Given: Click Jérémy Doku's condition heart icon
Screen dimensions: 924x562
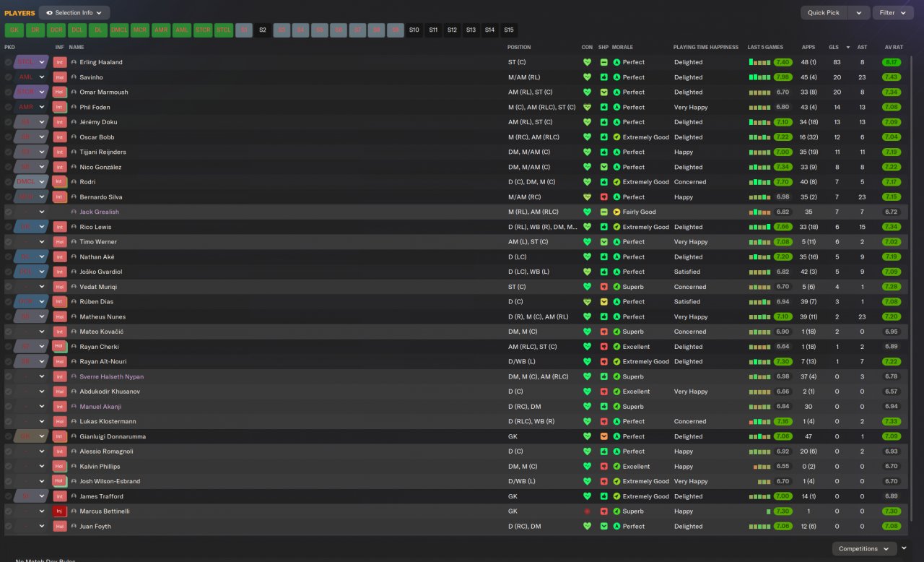Looking at the screenshot, I should [x=587, y=122].
